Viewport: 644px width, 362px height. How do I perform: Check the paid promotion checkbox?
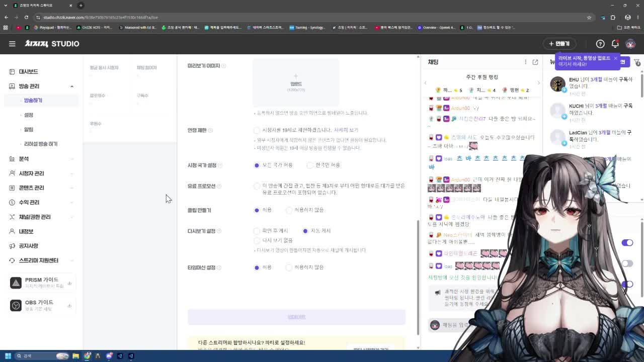tap(257, 186)
